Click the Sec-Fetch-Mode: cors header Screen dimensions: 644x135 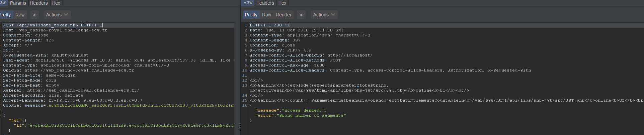30,80
